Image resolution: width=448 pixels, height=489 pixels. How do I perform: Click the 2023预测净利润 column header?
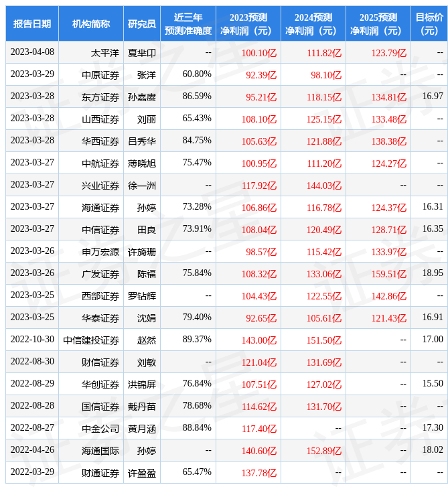pyautogui.click(x=248, y=23)
